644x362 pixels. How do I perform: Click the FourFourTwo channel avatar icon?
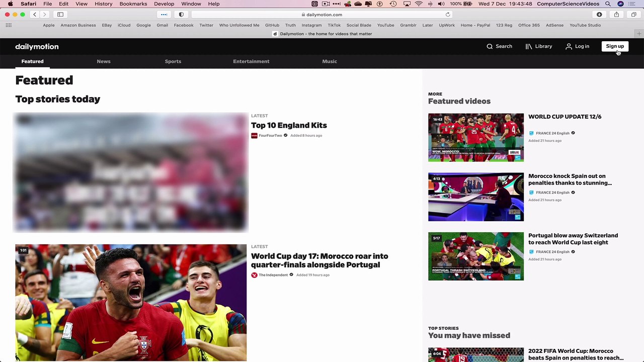tap(254, 136)
